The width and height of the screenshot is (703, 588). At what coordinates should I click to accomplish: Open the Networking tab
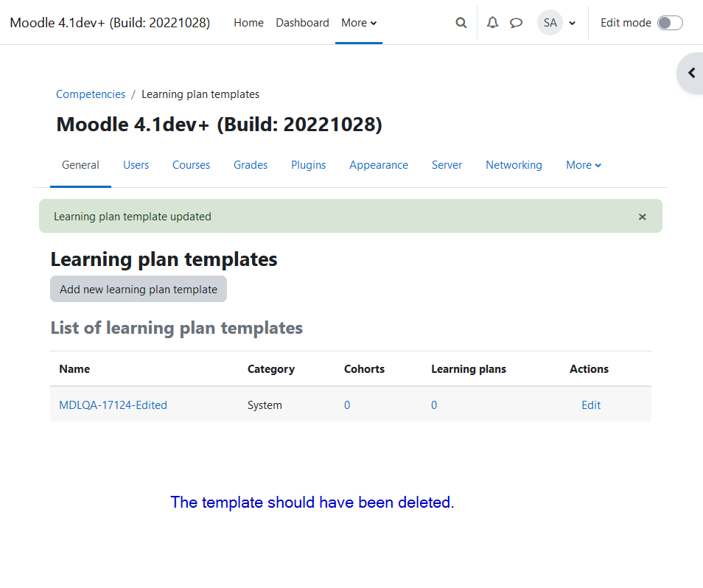[514, 165]
